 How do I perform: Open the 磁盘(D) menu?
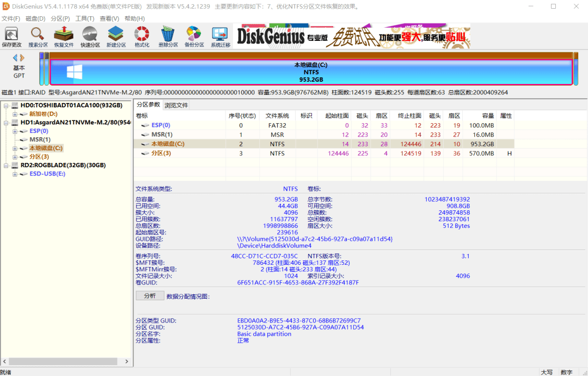(x=35, y=19)
